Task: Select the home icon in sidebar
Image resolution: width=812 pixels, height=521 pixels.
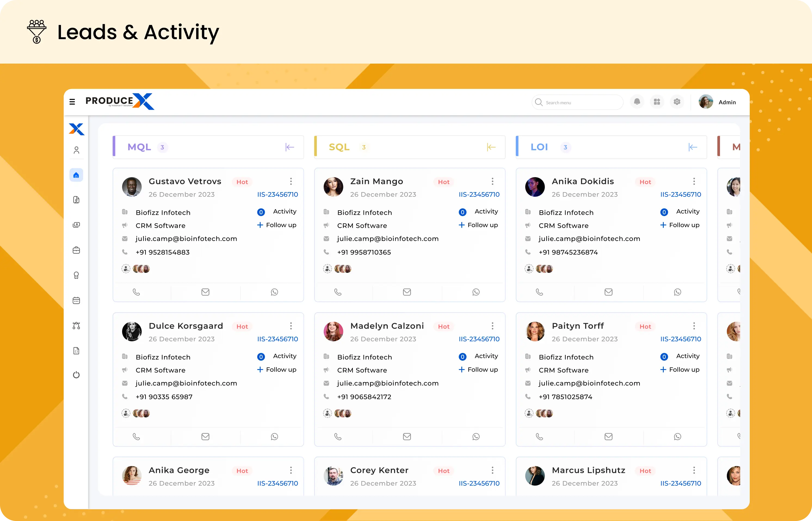Action: pyautogui.click(x=76, y=175)
